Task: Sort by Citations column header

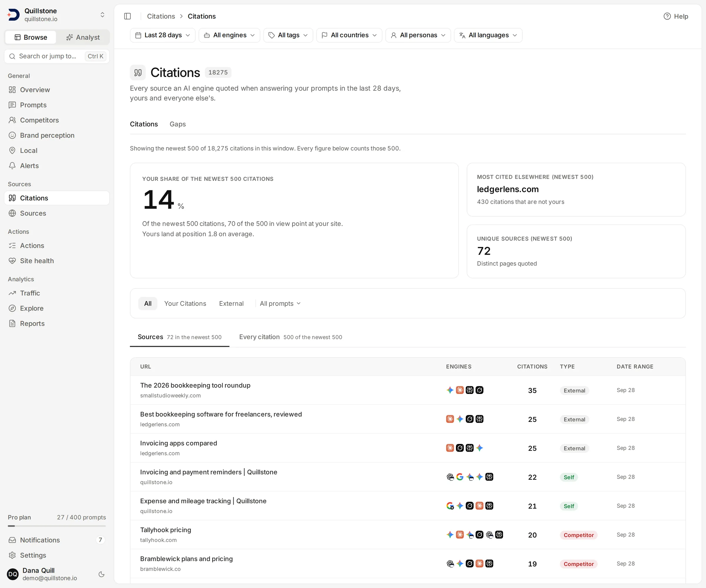Action: pos(532,367)
